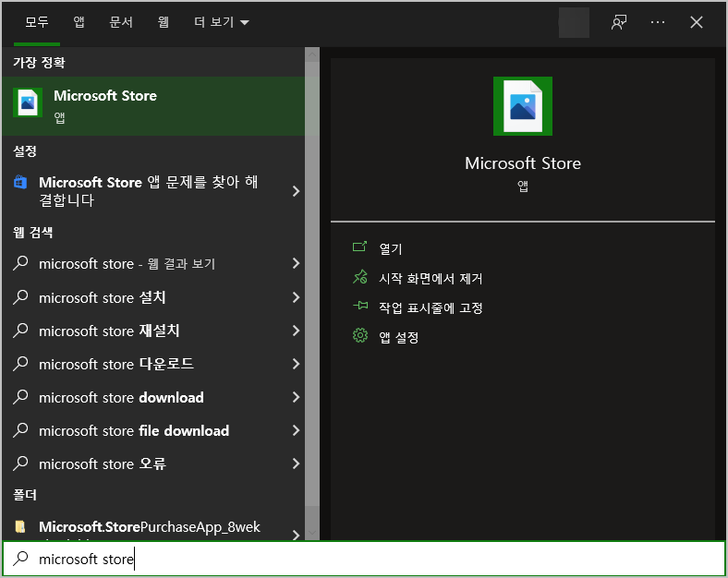Expand arrow for 'microsoft store 오류'
The width and height of the screenshot is (728, 578).
point(296,464)
